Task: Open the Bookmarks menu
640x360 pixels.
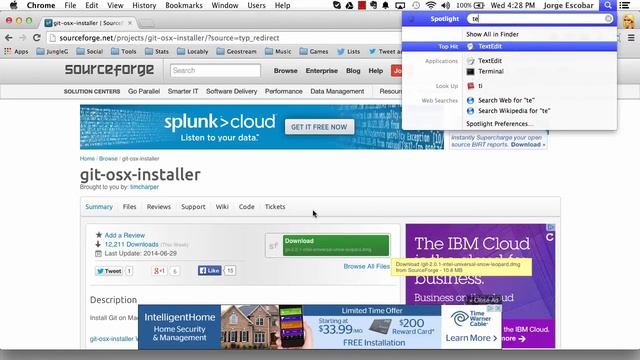Action: click(x=184, y=5)
